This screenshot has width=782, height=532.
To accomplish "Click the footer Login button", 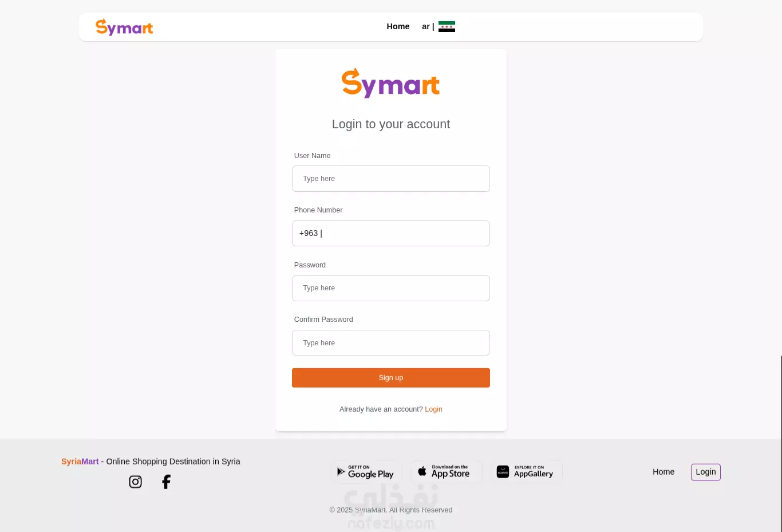I will (706, 472).
